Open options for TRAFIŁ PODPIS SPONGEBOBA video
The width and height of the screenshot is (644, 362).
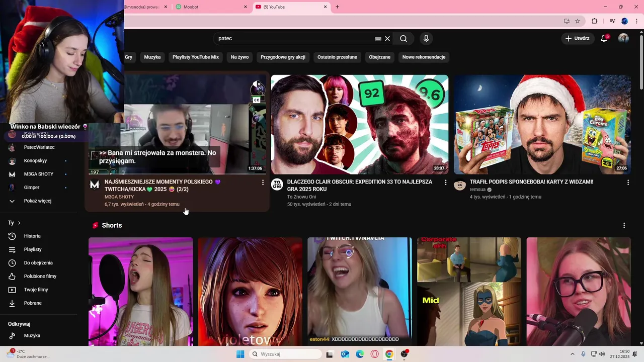click(628, 183)
